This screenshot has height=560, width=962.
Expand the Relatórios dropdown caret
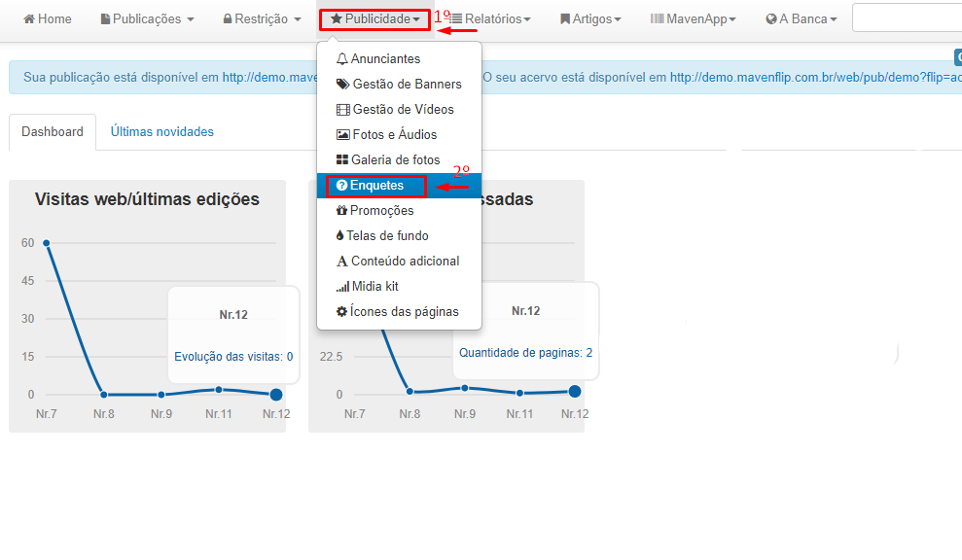pyautogui.click(x=527, y=19)
